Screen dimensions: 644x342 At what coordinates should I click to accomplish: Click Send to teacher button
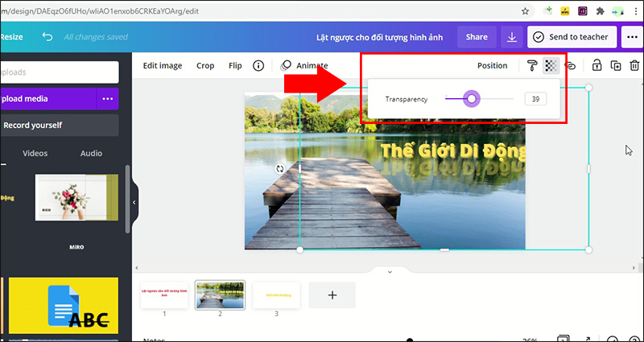click(x=572, y=37)
